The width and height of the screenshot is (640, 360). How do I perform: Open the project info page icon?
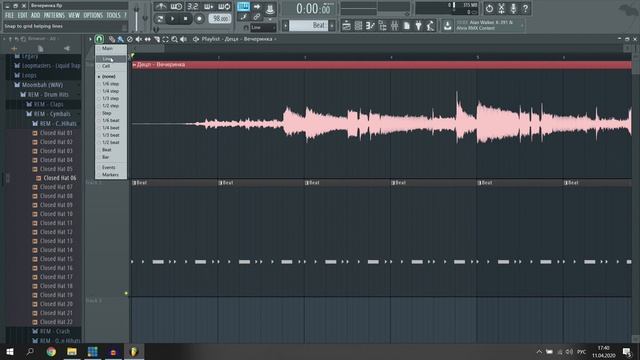[x=407, y=26]
